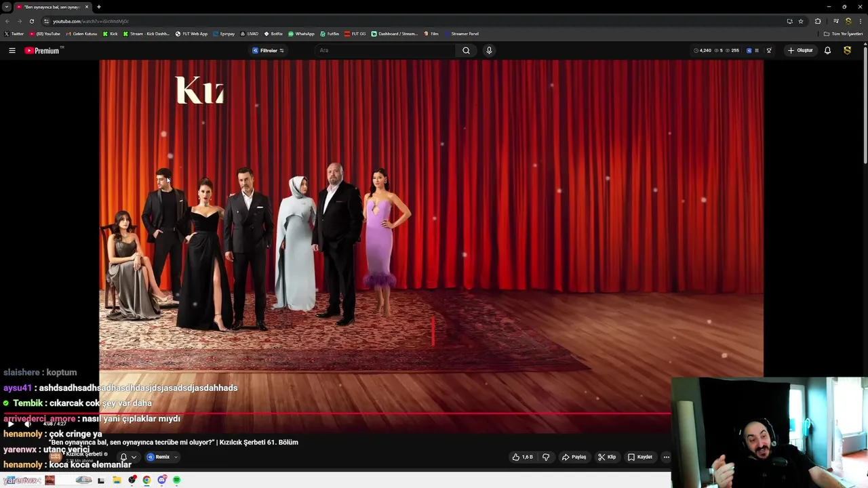Open the BotRix bookmark
The width and height of the screenshot is (868, 488).
(273, 34)
